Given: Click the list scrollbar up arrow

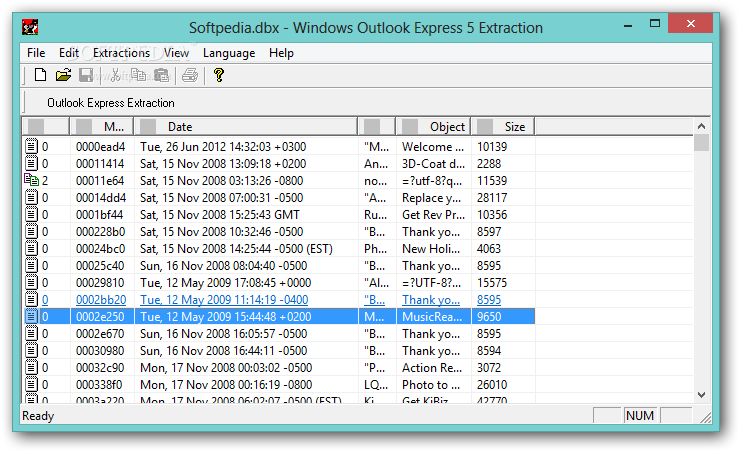Looking at the screenshot, I should click(701, 126).
